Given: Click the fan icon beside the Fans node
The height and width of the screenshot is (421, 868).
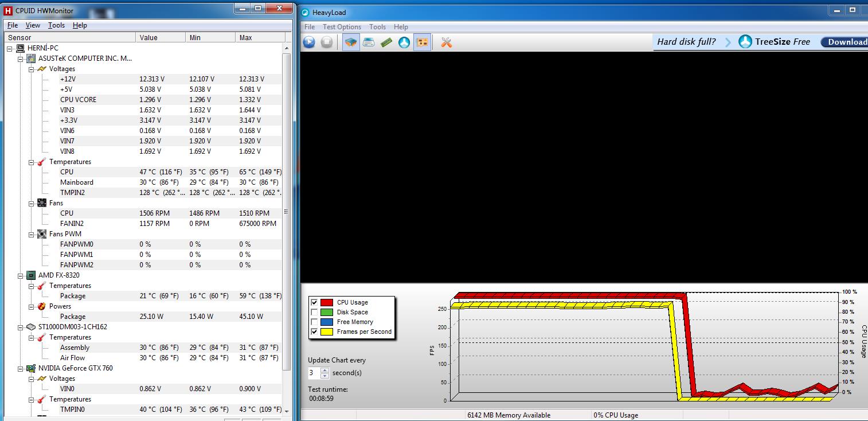Looking at the screenshot, I should (42, 203).
